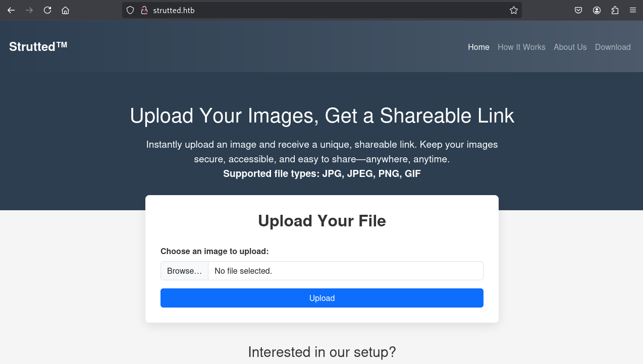This screenshot has width=643, height=364.
Task: Bookmark this page with the star
Action: click(x=513, y=10)
